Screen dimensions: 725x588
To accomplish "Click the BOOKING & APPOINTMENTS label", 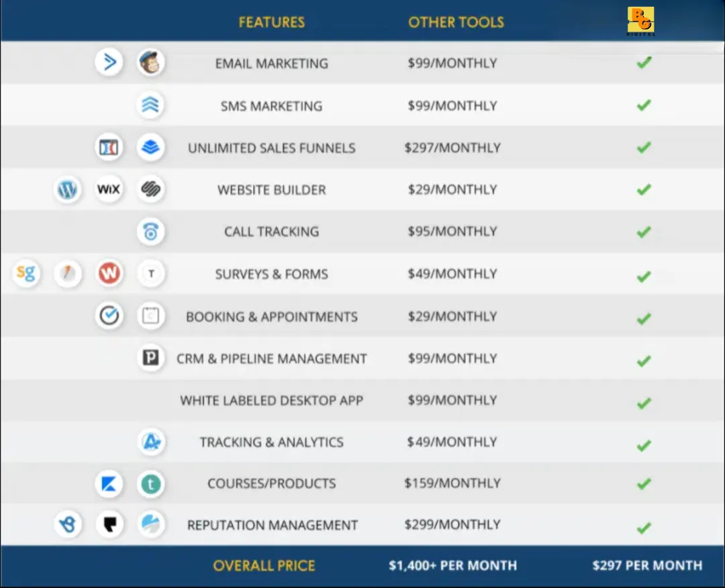I will [x=272, y=317].
